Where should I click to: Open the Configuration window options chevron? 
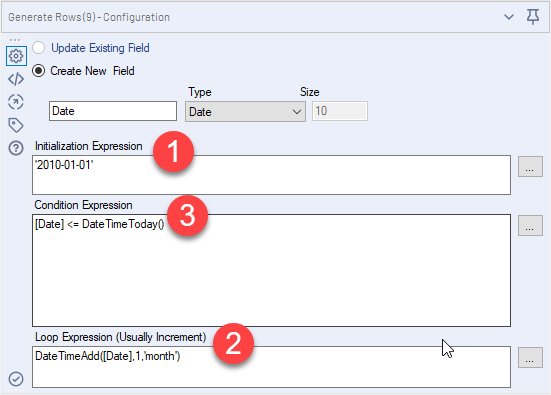(x=509, y=17)
